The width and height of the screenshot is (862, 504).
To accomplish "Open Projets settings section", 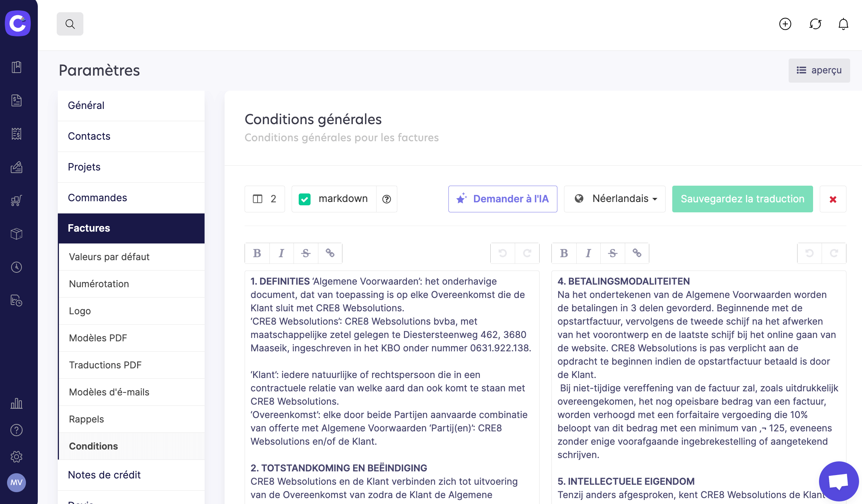I will (131, 167).
